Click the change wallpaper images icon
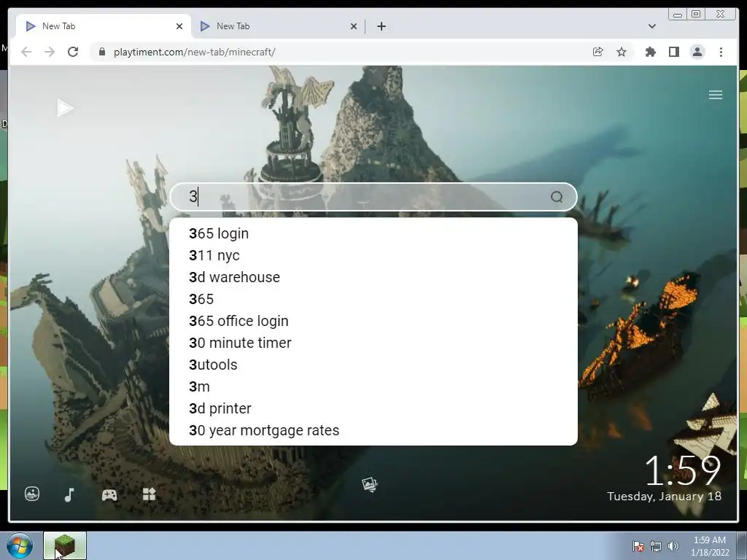Screen dimensions: 747x560 pos(370,484)
